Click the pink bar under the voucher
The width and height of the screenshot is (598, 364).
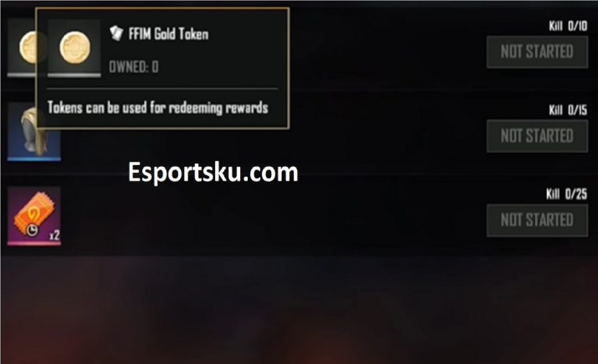34,243
